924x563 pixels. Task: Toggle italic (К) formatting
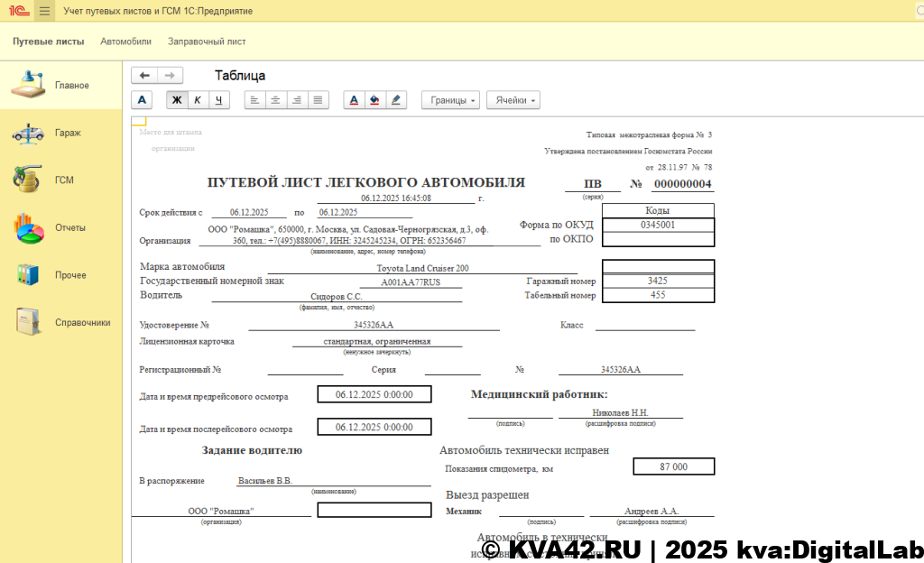(x=198, y=100)
